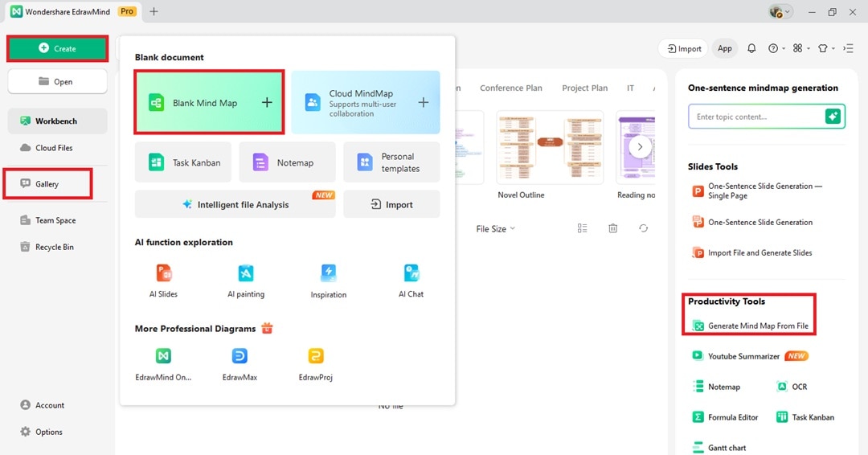This screenshot has width=868, height=455.
Task: Open the notifications bell
Action: click(751, 49)
